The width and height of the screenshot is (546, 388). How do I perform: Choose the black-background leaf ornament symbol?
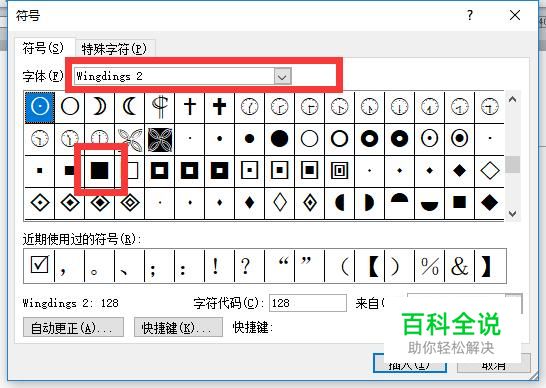click(160, 139)
